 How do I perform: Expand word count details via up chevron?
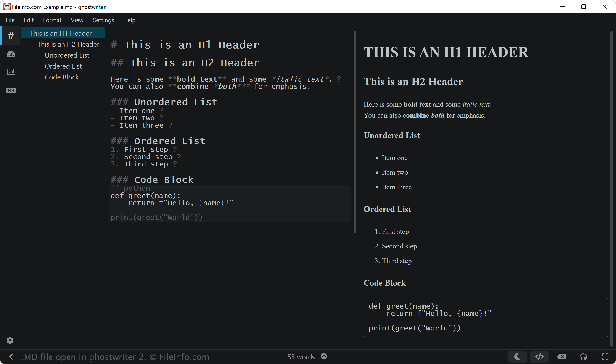point(324,356)
